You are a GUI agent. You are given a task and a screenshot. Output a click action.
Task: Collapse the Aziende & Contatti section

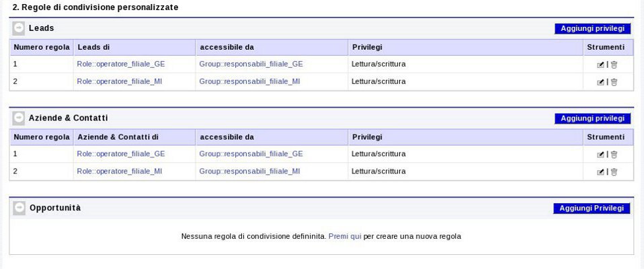[18, 118]
